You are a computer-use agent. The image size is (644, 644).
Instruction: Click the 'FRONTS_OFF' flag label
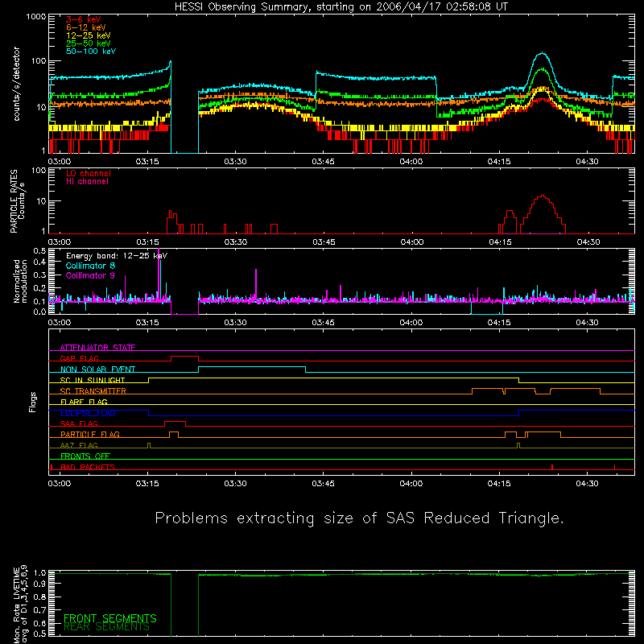85,456
